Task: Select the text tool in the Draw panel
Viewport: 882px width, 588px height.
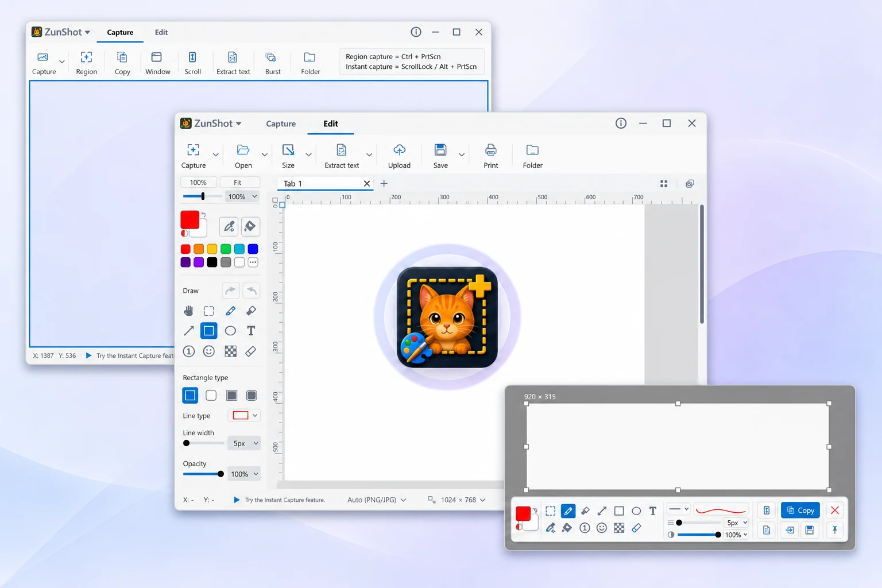Action: tap(251, 331)
